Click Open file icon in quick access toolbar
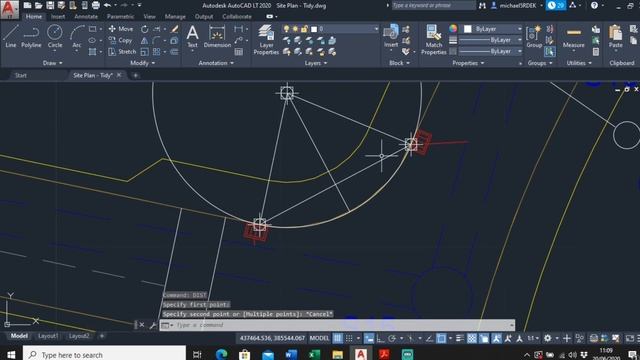Image resolution: width=640 pixels, height=360 pixels. [38, 5]
